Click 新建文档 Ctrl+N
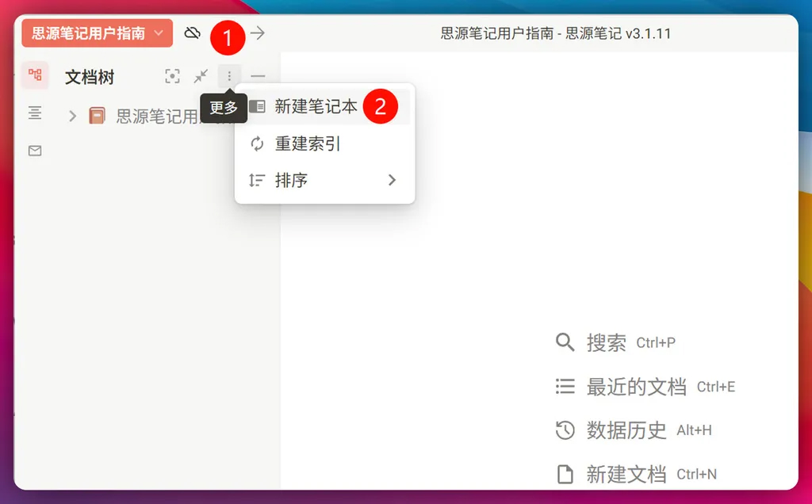This screenshot has width=812, height=504. click(x=636, y=474)
